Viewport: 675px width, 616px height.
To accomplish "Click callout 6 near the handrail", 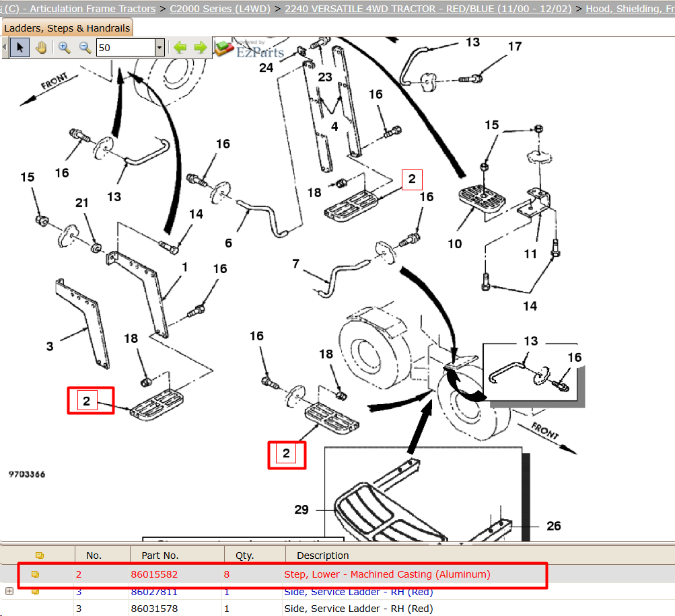I will (x=229, y=243).
